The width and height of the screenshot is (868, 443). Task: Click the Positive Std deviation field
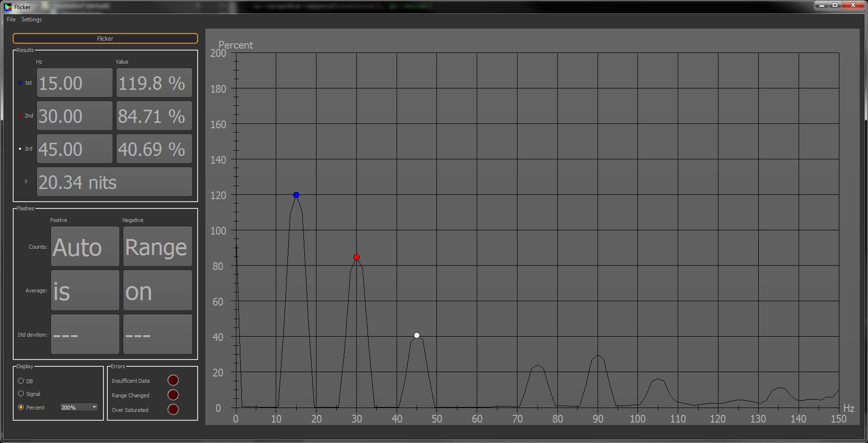click(x=85, y=334)
